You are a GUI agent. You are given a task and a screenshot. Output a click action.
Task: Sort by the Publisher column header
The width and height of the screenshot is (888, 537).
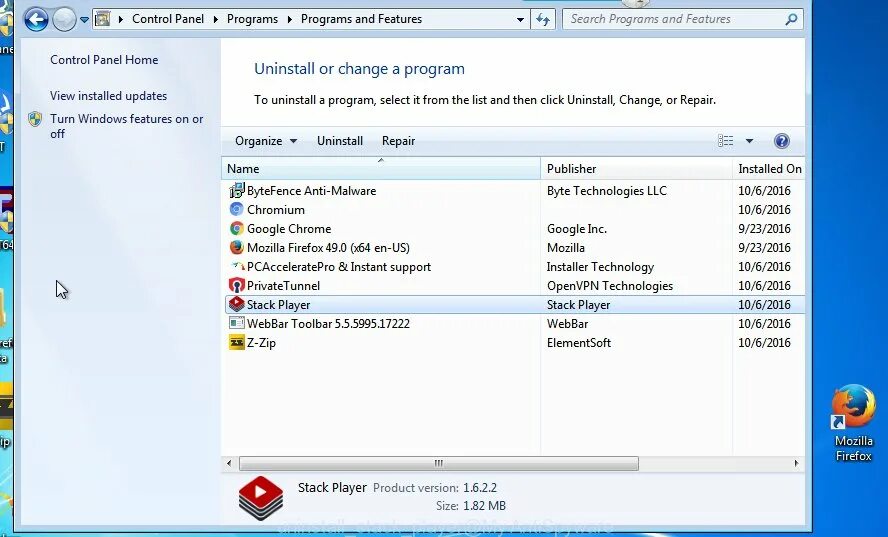pyautogui.click(x=636, y=169)
